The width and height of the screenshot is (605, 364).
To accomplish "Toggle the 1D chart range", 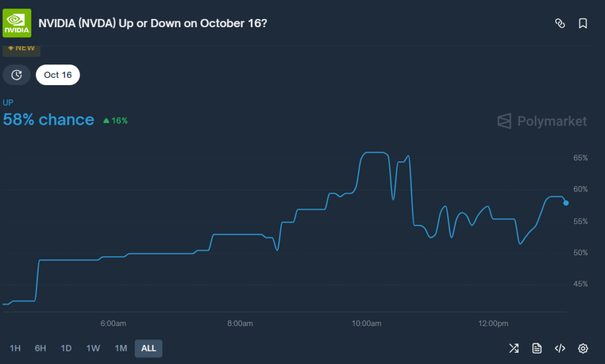I will pos(66,349).
